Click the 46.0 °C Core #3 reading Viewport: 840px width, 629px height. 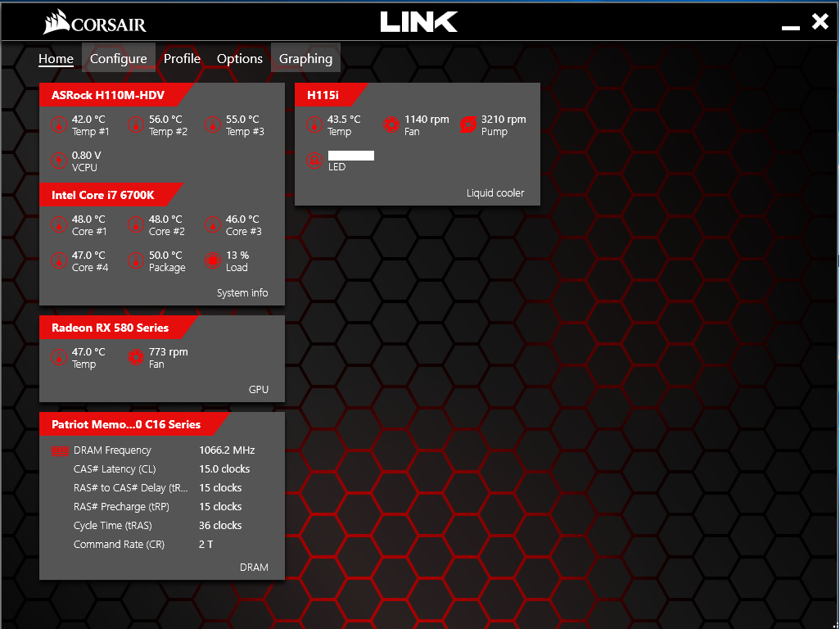pyautogui.click(x=242, y=219)
